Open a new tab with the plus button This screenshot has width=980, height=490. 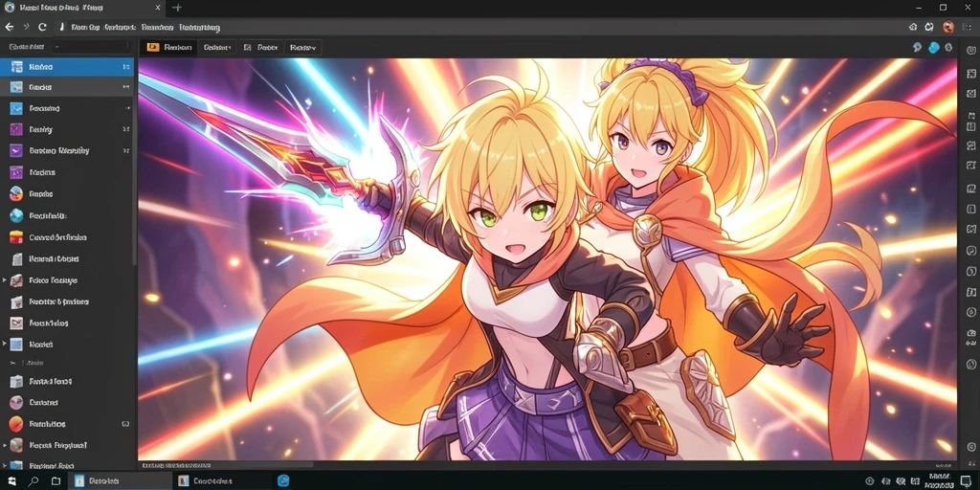[177, 8]
